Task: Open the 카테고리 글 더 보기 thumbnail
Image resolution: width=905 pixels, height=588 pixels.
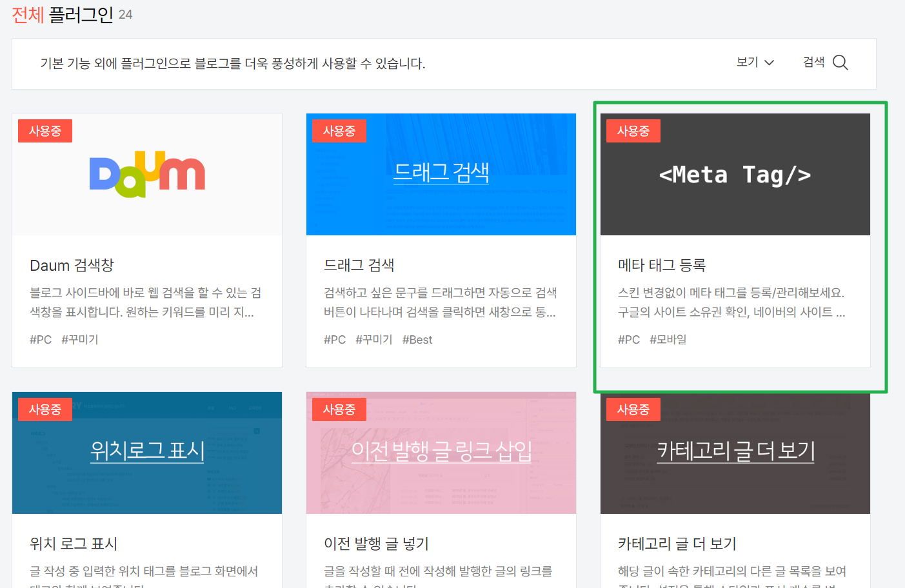Action: click(735, 453)
